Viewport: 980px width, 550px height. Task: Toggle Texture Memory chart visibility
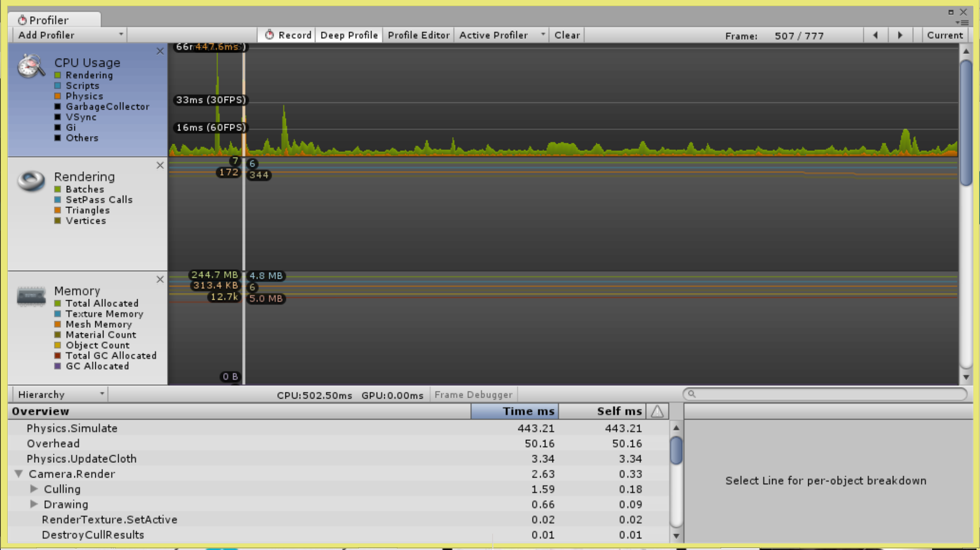point(58,314)
